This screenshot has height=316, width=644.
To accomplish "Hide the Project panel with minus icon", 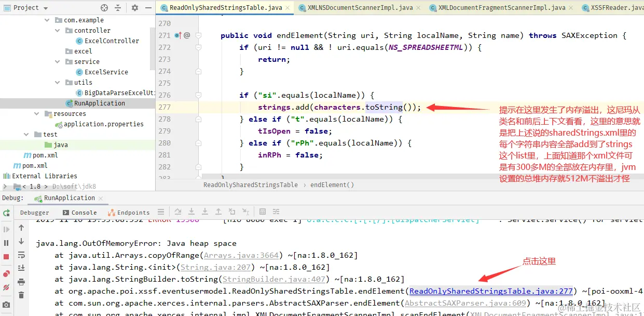I will click(148, 8).
